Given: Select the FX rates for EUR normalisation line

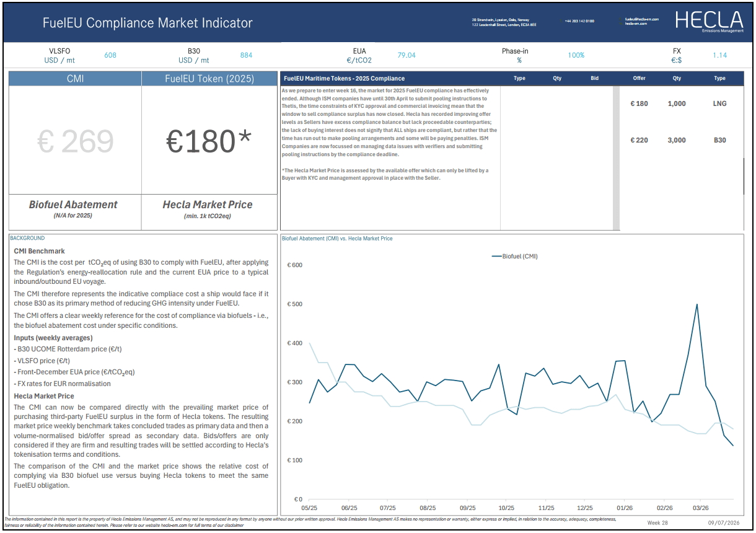Looking at the screenshot, I should coord(62,384).
